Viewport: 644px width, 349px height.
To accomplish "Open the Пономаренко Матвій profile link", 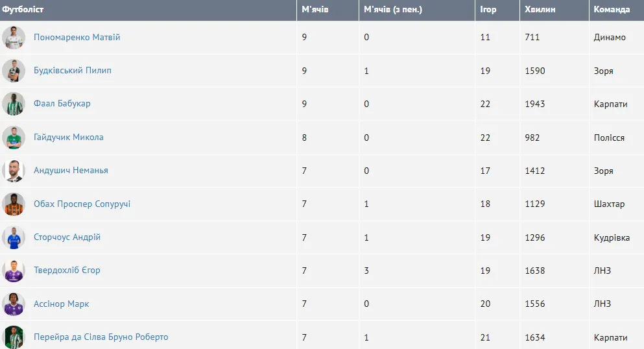I will 77,38.
